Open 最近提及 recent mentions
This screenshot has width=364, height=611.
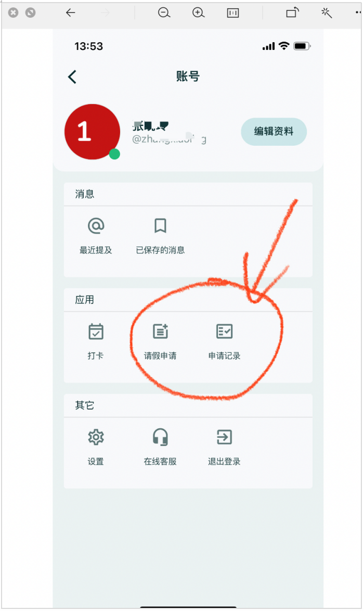96,226
